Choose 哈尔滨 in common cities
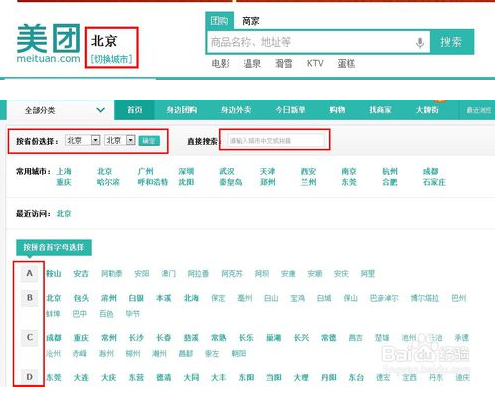The height and width of the screenshot is (395, 495). coord(108,182)
